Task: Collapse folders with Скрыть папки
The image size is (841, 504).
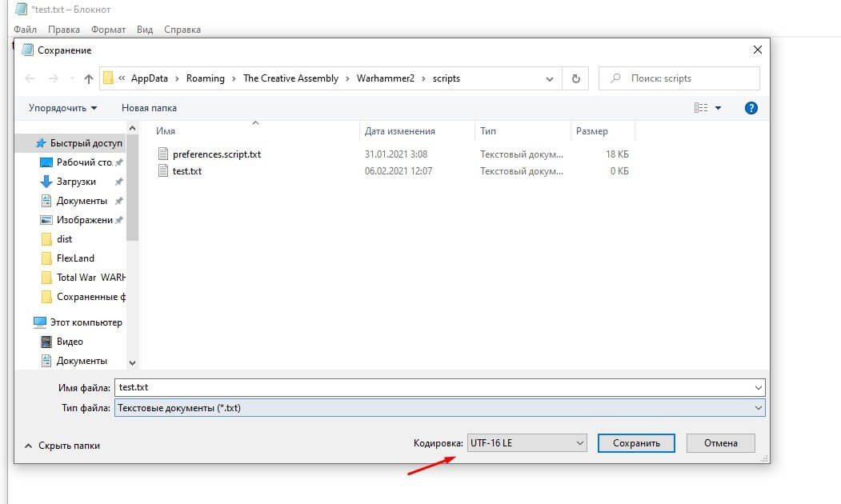Action: (62, 446)
